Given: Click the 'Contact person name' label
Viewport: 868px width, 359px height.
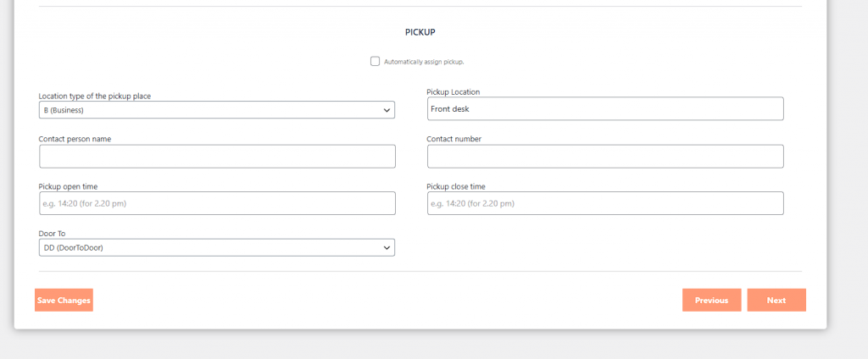Looking at the screenshot, I should point(75,139).
